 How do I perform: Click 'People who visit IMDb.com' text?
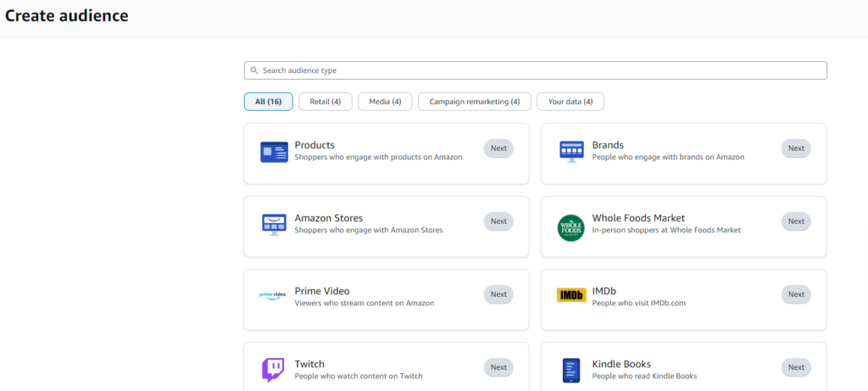click(639, 304)
